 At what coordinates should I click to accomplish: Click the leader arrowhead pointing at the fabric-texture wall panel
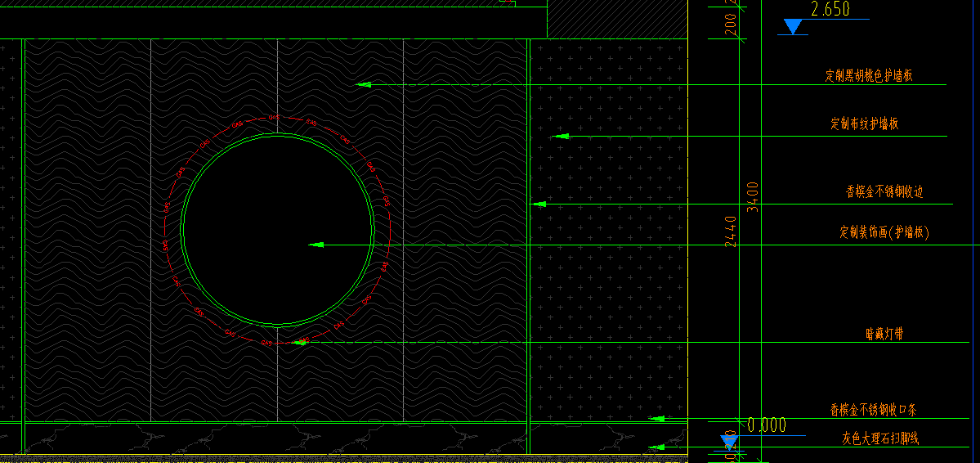pyautogui.click(x=562, y=136)
